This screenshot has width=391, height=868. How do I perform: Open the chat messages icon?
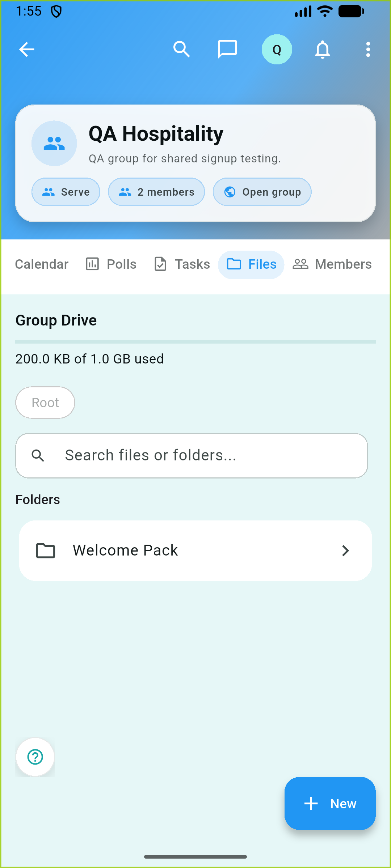coord(227,50)
